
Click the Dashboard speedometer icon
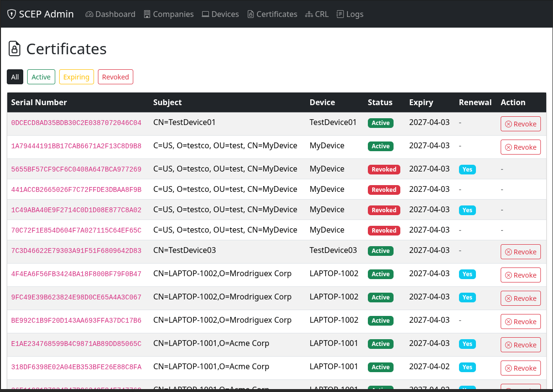[89, 14]
